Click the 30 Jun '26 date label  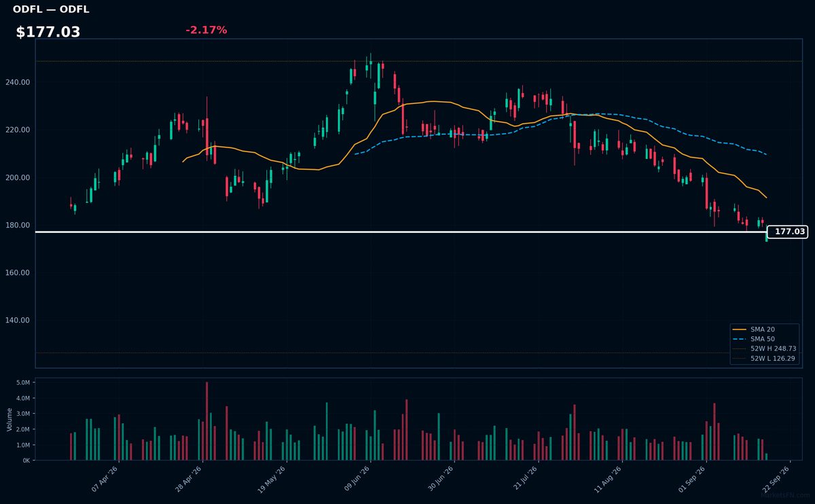441,478
